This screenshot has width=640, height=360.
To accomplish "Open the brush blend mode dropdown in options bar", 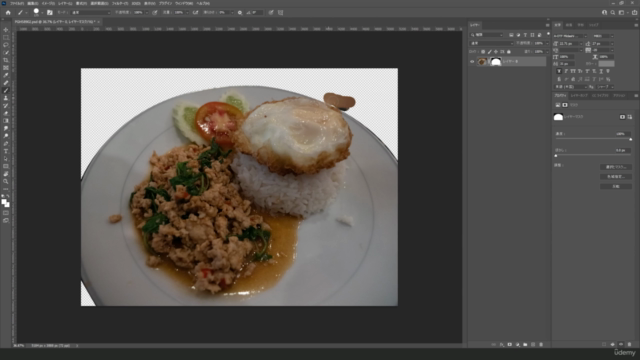I will click(x=91, y=13).
